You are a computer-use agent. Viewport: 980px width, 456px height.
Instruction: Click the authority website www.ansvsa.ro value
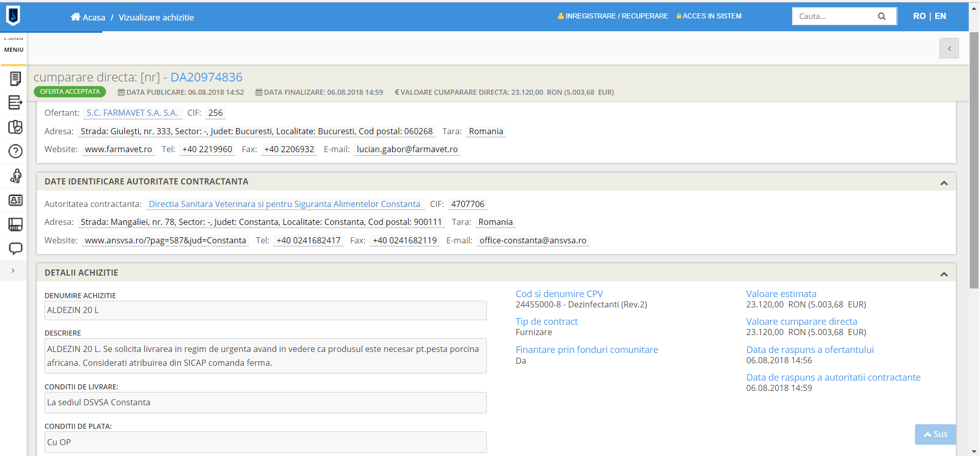click(165, 241)
